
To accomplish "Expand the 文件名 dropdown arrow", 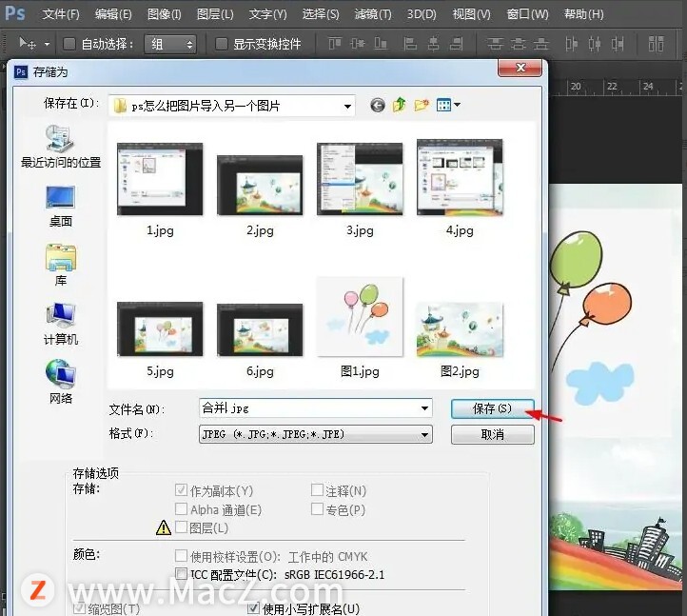I will pos(424,408).
